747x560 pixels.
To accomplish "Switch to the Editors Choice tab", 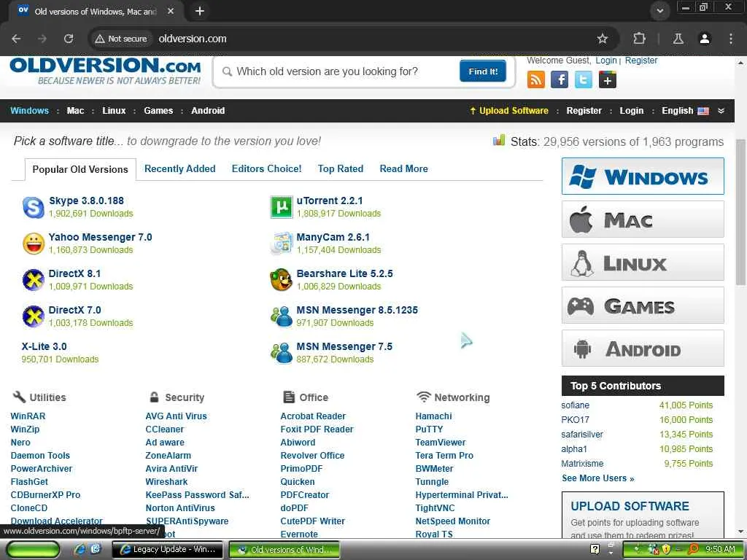I will (x=266, y=168).
